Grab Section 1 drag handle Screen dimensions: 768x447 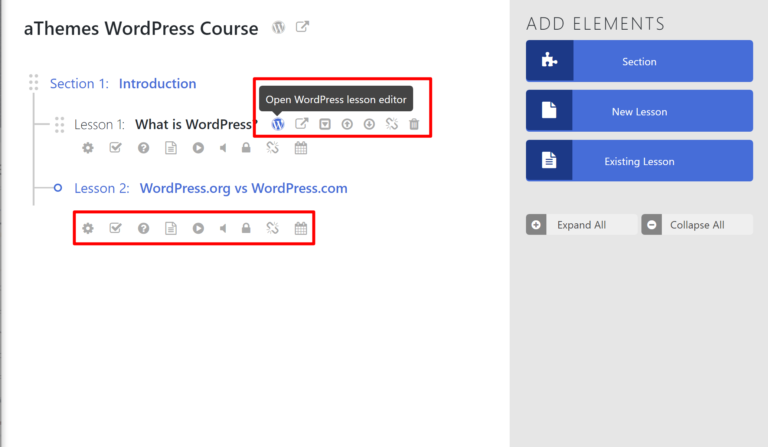(33, 82)
